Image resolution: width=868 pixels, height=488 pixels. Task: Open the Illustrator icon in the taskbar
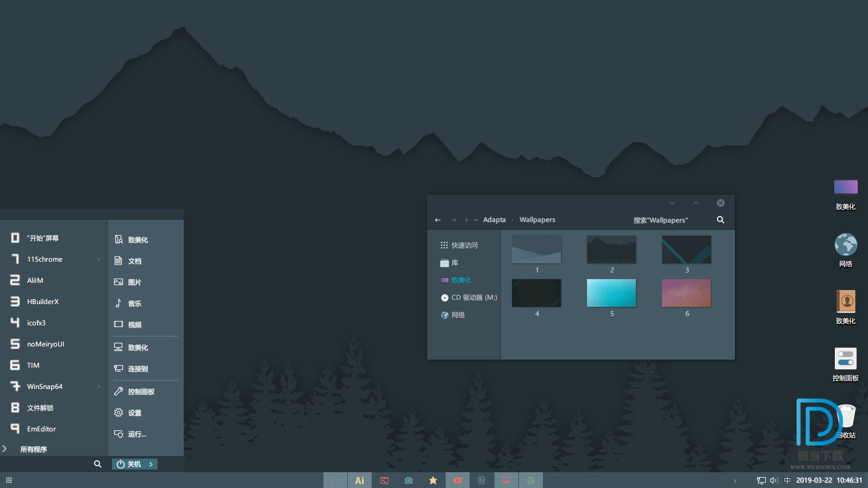(x=360, y=480)
